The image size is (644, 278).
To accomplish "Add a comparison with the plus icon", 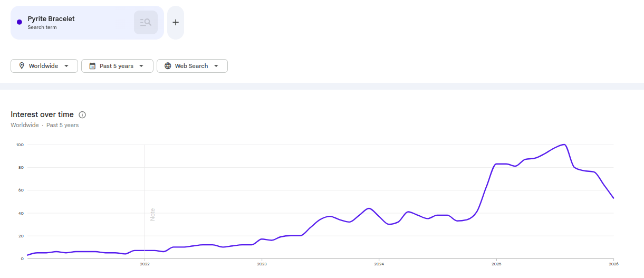I will [x=176, y=23].
